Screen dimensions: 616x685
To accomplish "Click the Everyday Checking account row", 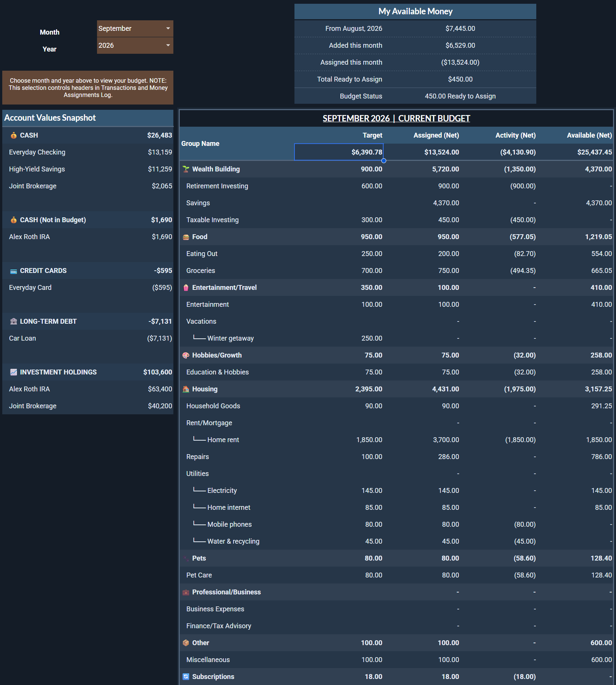I will tap(88, 152).
